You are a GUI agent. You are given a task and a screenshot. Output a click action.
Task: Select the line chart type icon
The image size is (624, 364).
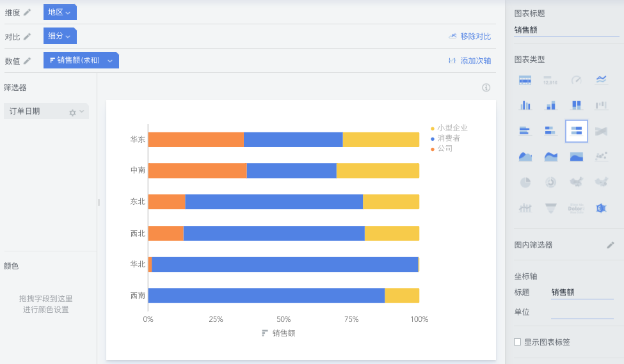602,79
